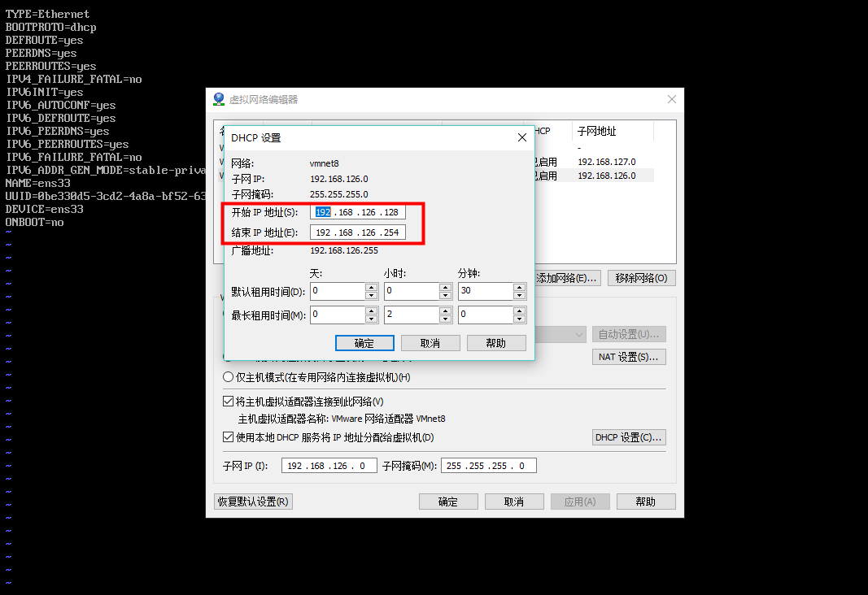Open 帮助 in the DHCP 设置 dialog

(x=496, y=343)
